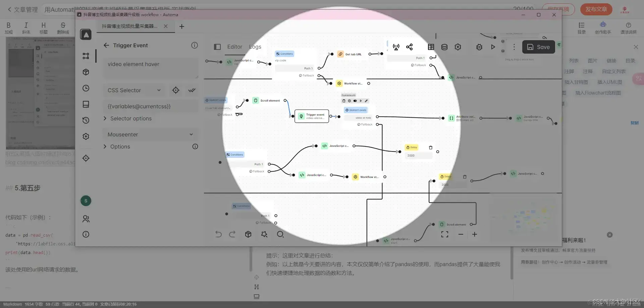Expand Selector options
Screen dimensions: 644x308
(x=127, y=118)
